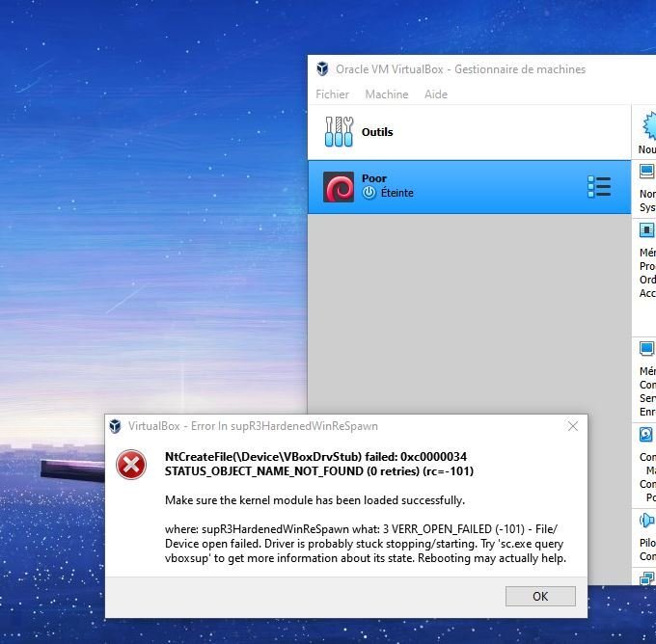Click OK in the VirtualBox error dialog

tap(540, 596)
